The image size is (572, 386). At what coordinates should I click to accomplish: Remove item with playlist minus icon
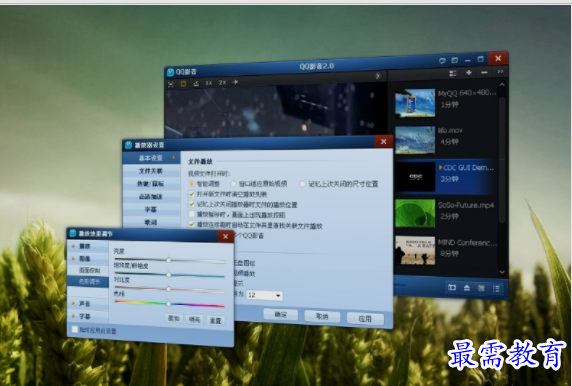[x=484, y=73]
